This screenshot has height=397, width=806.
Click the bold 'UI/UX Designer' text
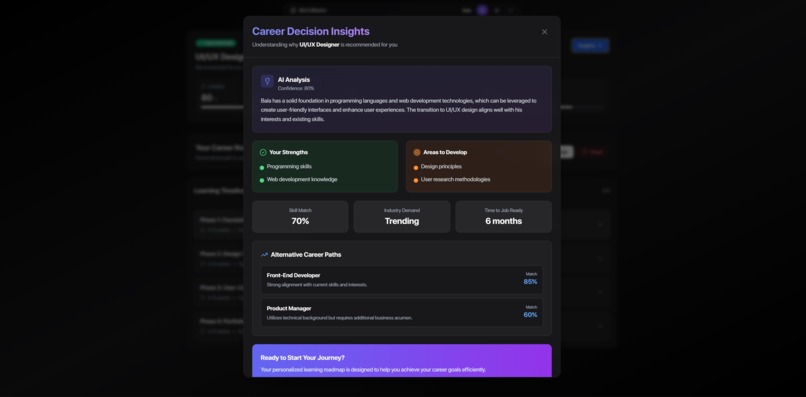[319, 45]
